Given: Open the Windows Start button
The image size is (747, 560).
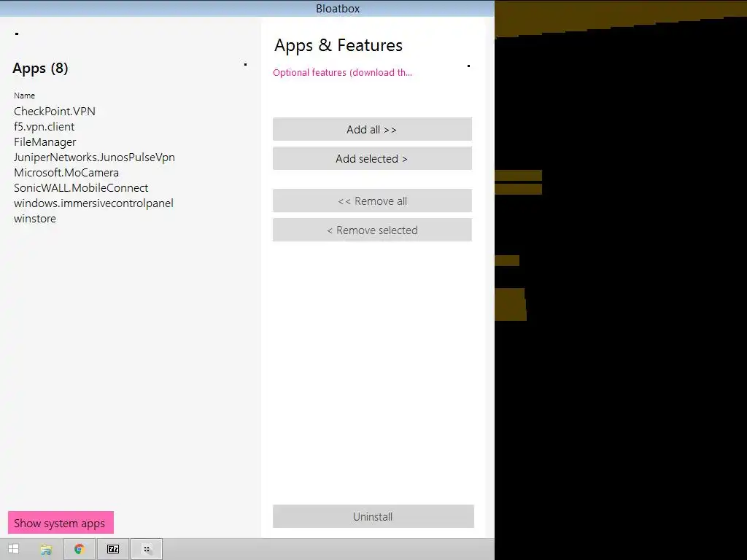Looking at the screenshot, I should click(13, 549).
